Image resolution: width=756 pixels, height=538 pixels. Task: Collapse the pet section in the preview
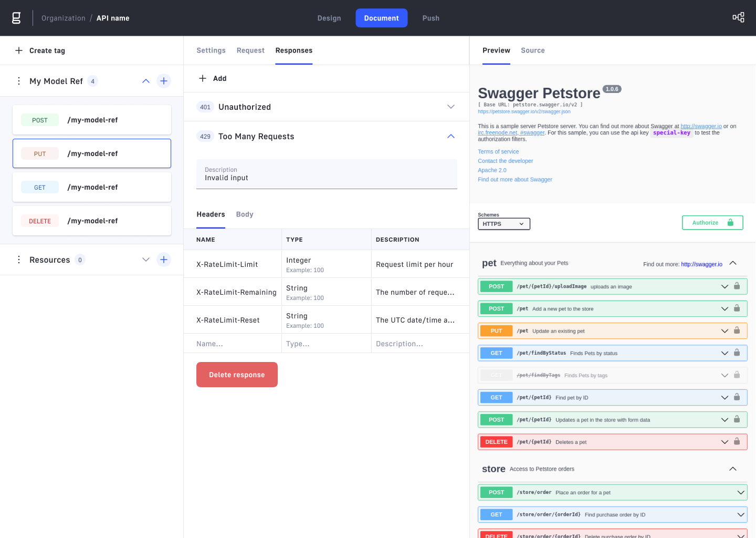[x=733, y=263]
